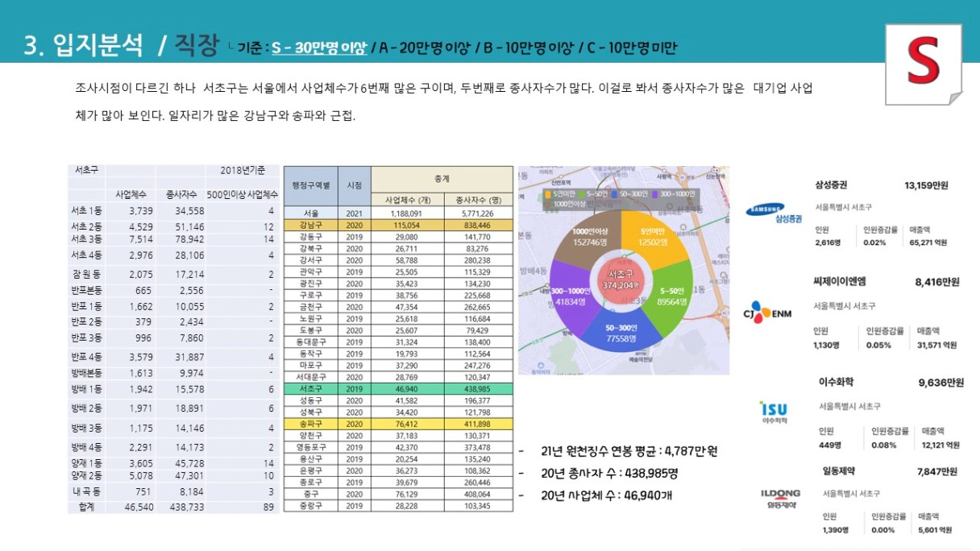Click the '총계' table header

point(442,179)
